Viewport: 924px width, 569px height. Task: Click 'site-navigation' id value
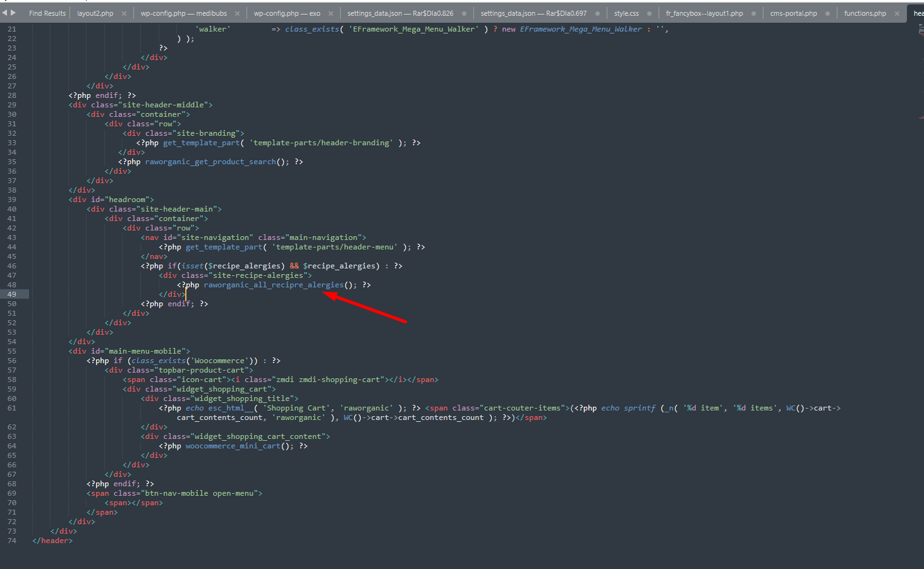click(x=215, y=237)
